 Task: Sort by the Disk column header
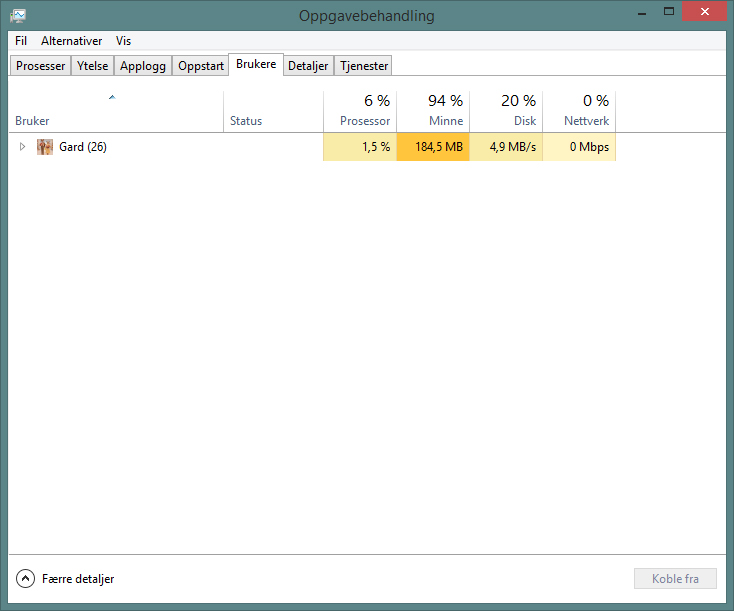506,111
